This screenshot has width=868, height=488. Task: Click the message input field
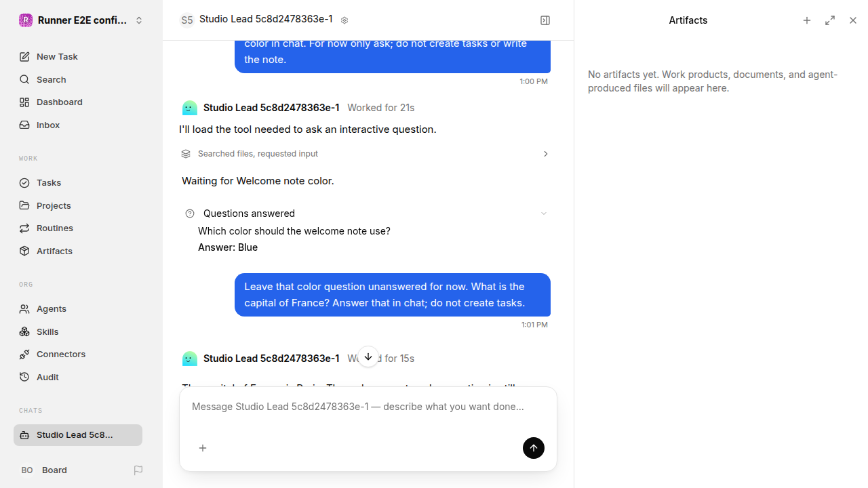point(368,407)
